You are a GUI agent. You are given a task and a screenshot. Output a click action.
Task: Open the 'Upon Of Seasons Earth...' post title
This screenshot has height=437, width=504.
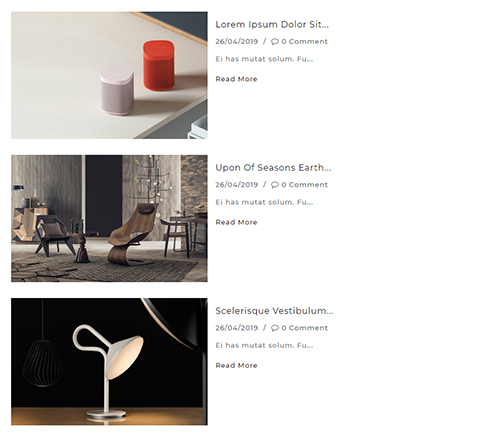[x=273, y=168]
